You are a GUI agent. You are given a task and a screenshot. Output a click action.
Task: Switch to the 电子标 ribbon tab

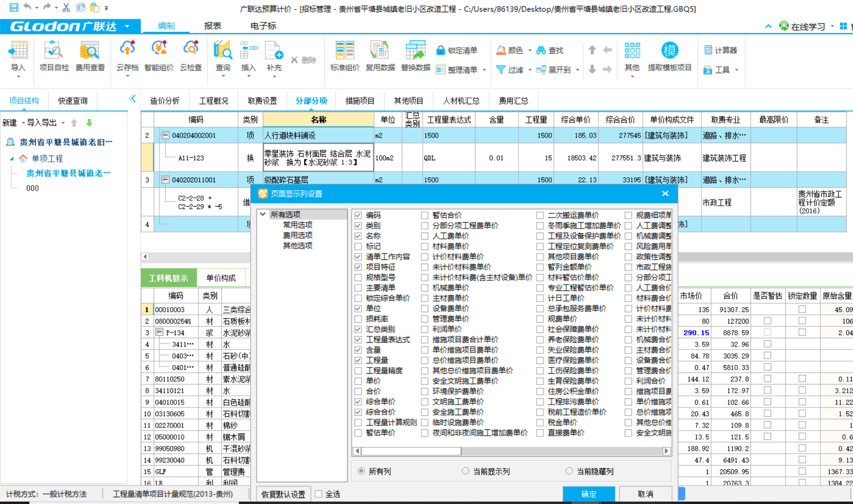point(263,26)
